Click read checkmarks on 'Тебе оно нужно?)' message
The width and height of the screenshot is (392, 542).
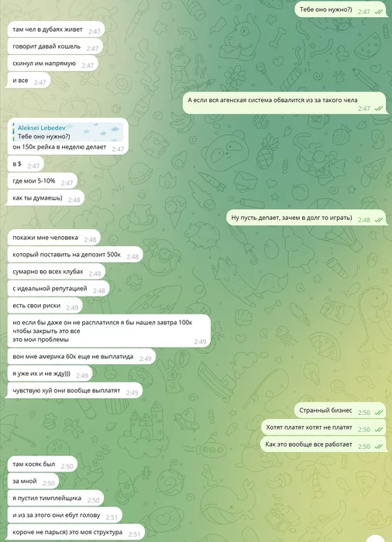[379, 12]
